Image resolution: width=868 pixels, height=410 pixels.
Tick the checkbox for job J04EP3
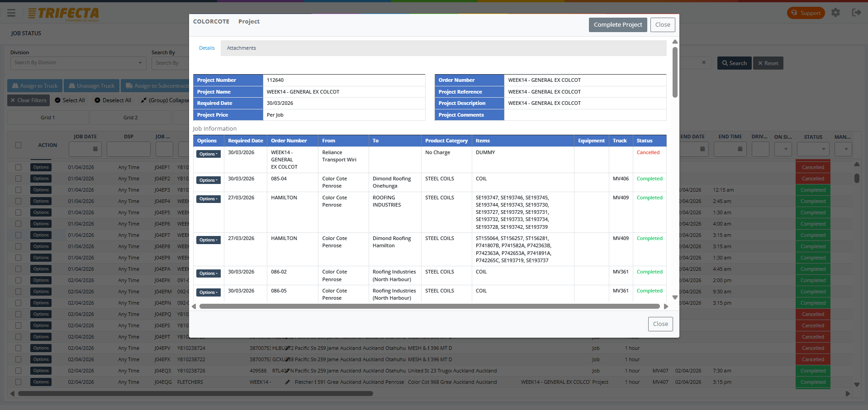[x=18, y=190]
